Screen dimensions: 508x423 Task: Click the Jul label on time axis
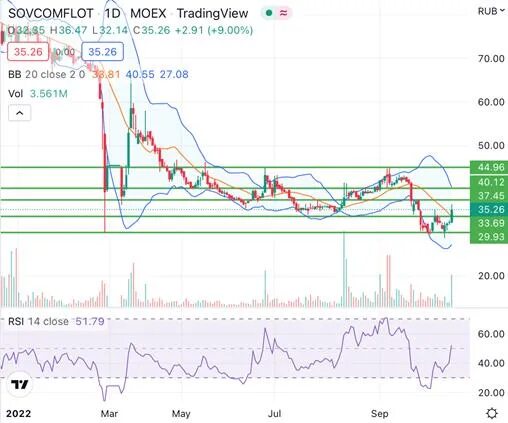[274, 414]
